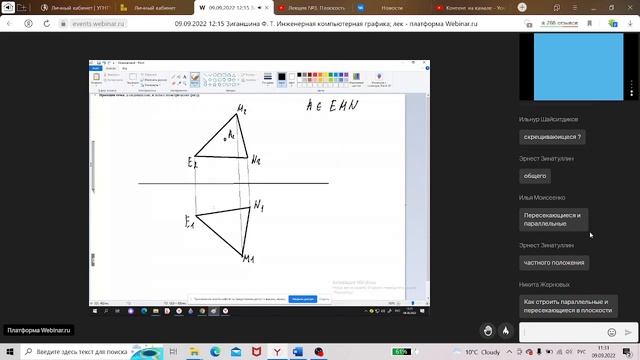Click the events.webinar.ru address field
This screenshot has width=640, height=360.
tap(98, 24)
